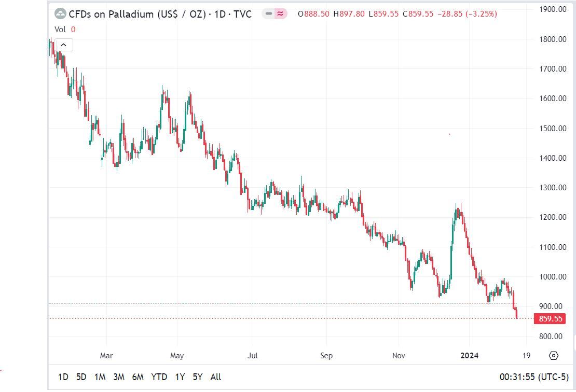
Task: Click the 1000.00 price axis label
Action: [553, 277]
